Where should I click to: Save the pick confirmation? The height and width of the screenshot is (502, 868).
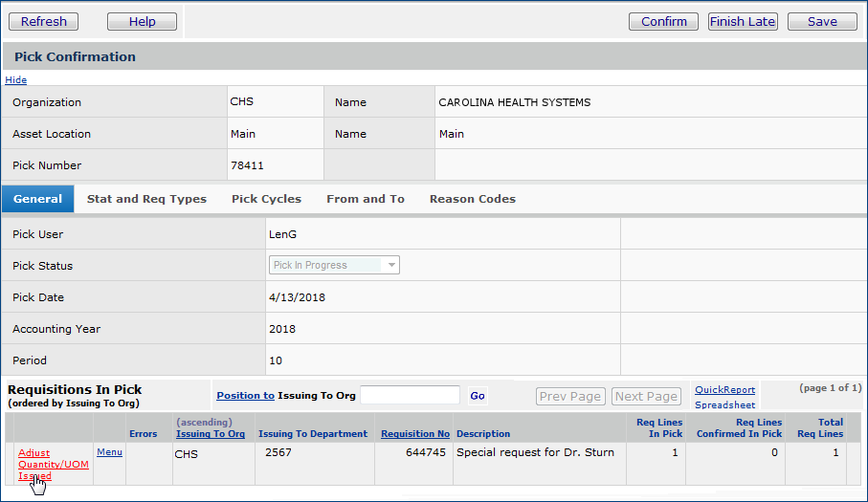click(822, 21)
